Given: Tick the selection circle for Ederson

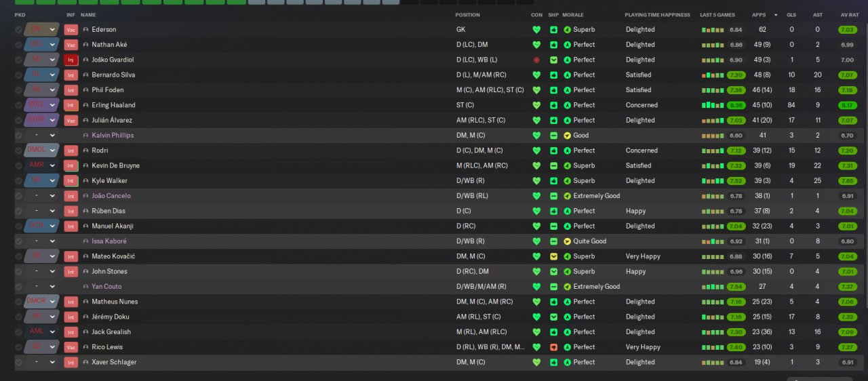Looking at the screenshot, I should click(x=18, y=30).
